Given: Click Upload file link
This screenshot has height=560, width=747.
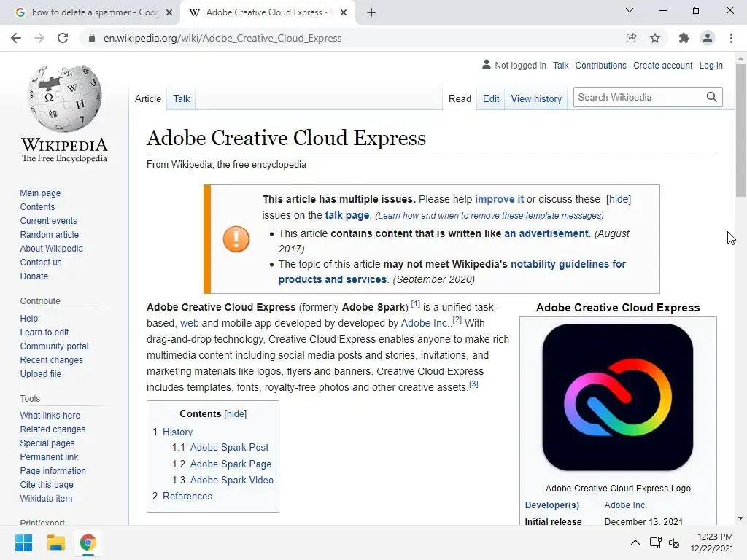Looking at the screenshot, I should [x=41, y=374].
